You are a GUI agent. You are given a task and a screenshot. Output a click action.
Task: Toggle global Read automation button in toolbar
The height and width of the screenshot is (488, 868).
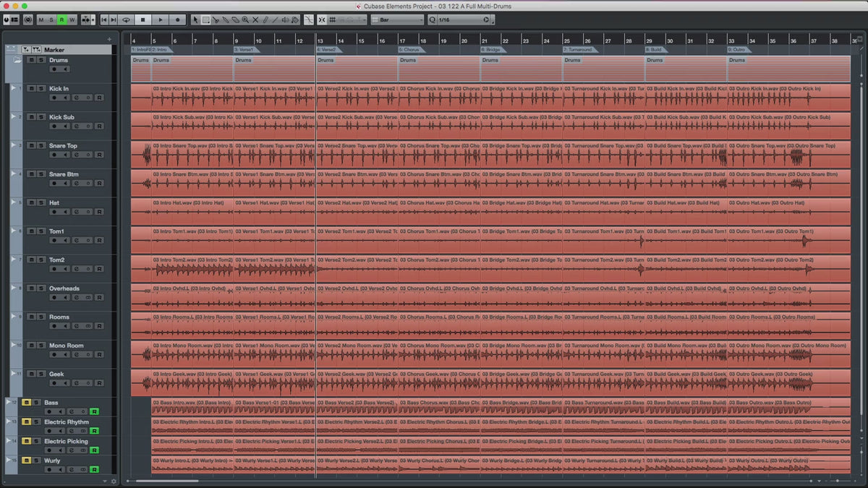click(62, 20)
